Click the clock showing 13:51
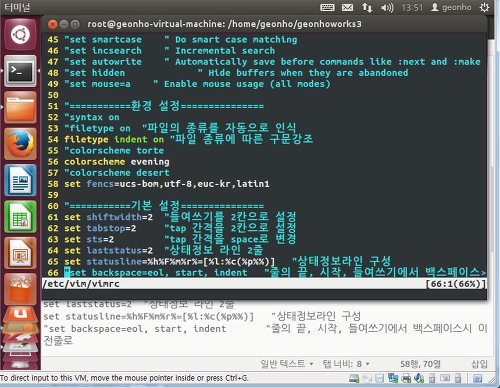Viewport: 500px width, 388px height. 412,7
